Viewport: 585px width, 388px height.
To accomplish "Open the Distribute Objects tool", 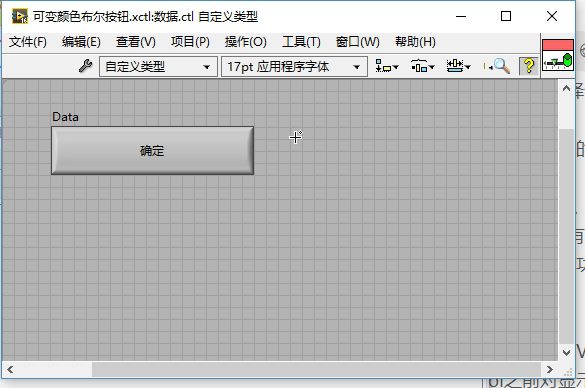I will [x=422, y=66].
